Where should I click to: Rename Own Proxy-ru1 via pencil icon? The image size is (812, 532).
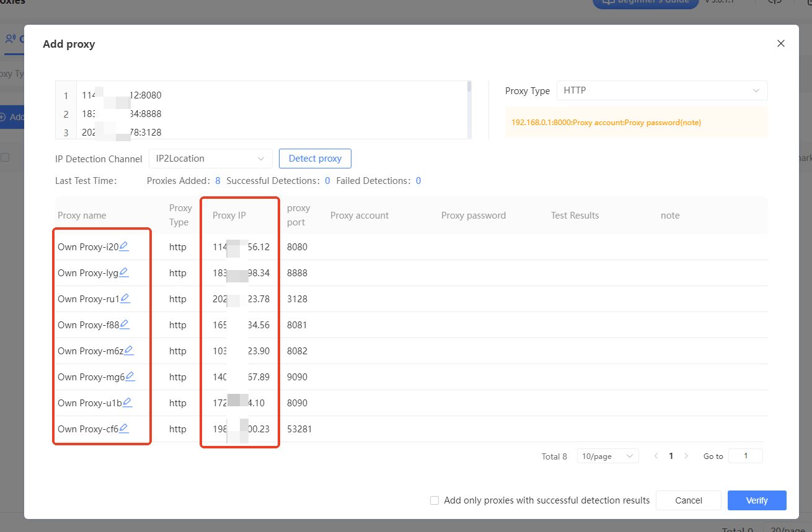click(125, 299)
